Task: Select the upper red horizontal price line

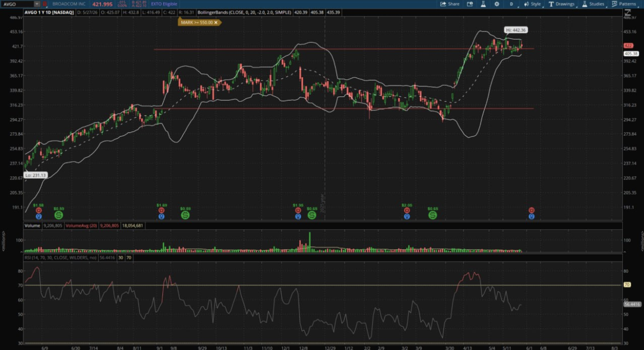Action: 344,49
